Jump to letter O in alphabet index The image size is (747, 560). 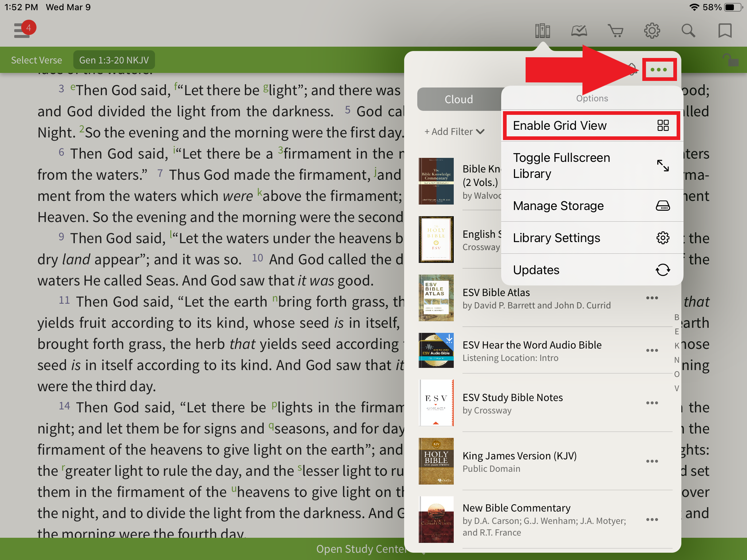(677, 374)
